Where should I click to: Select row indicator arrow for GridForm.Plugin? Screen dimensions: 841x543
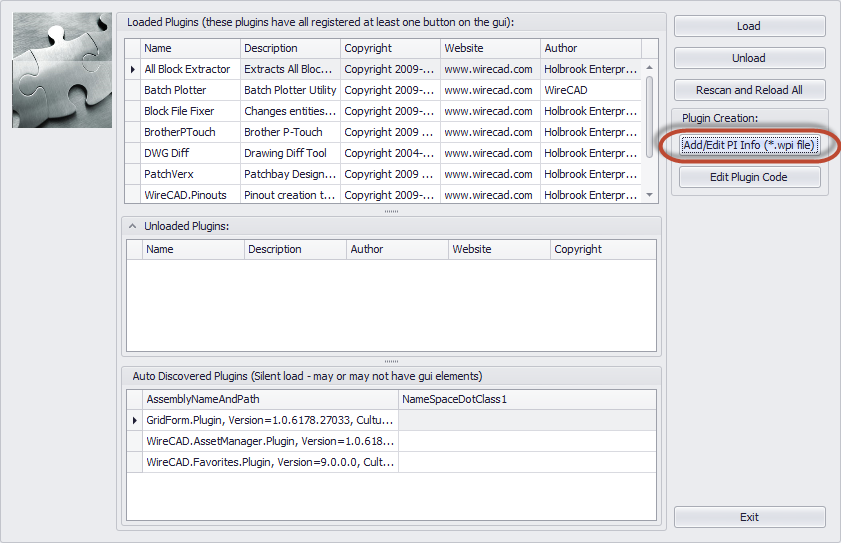[x=135, y=420]
